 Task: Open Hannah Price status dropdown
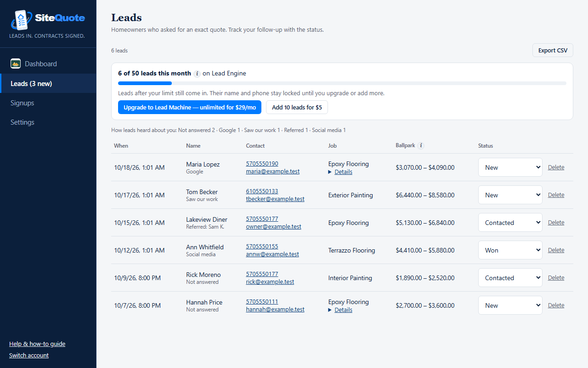(x=510, y=305)
